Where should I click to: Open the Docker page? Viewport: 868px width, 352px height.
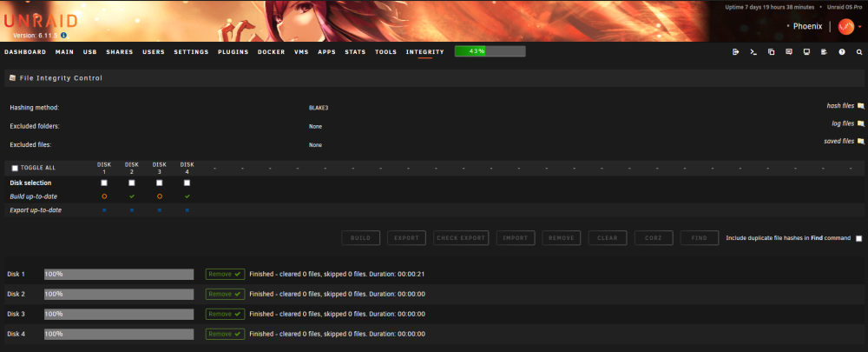(x=271, y=51)
